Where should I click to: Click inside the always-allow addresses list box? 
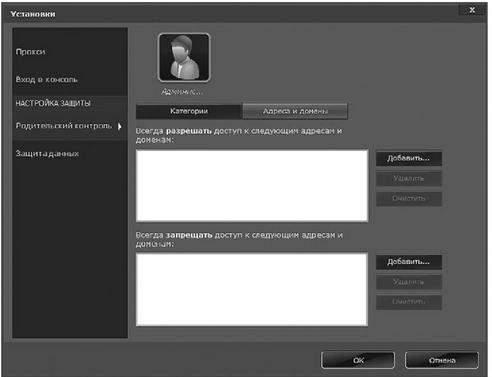[x=252, y=185]
